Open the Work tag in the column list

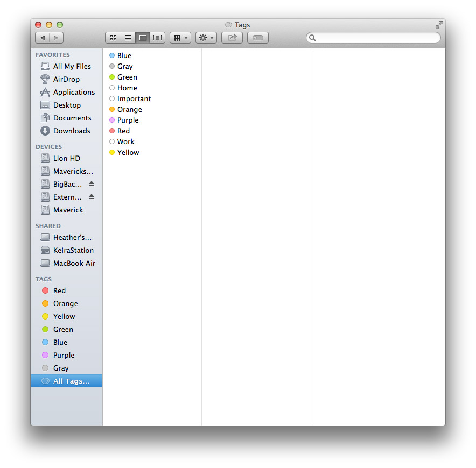[152, 141]
